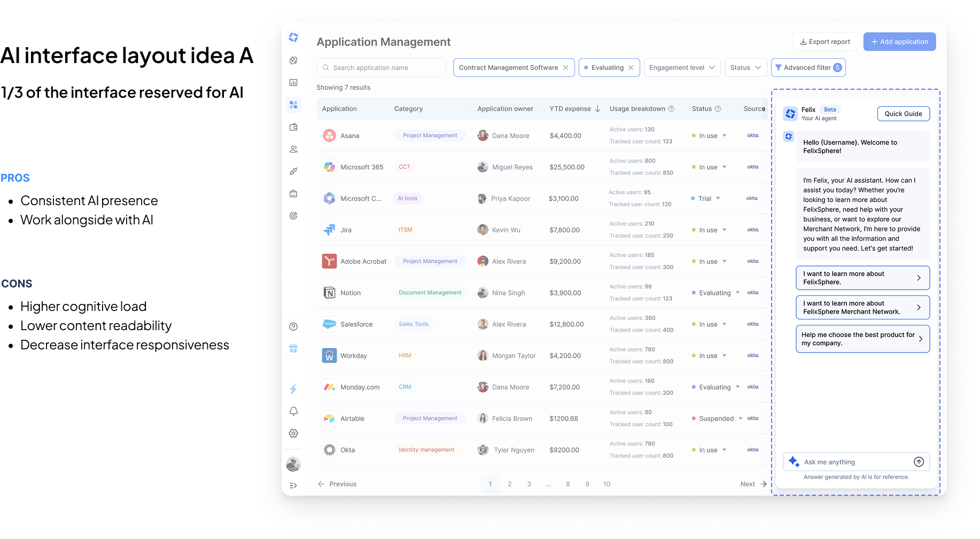Click the Identity management tag for Okta
The image size is (980, 539).
coord(426,450)
